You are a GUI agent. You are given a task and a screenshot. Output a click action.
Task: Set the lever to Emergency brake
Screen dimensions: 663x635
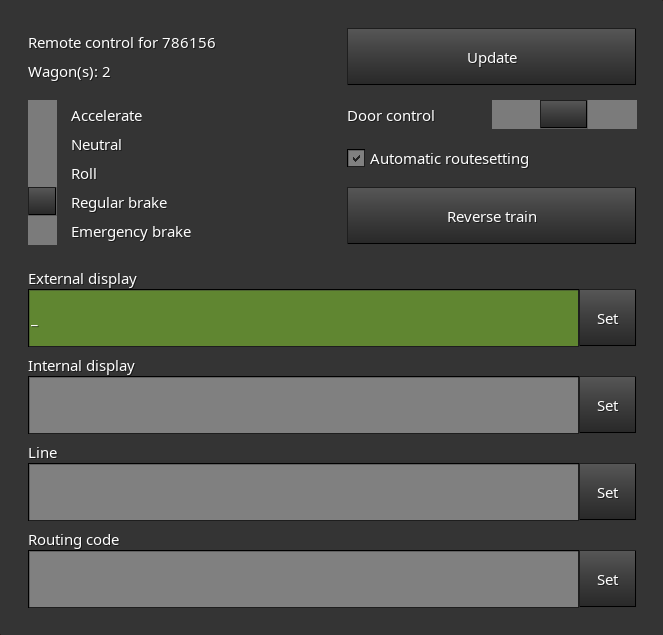[x=42, y=232]
